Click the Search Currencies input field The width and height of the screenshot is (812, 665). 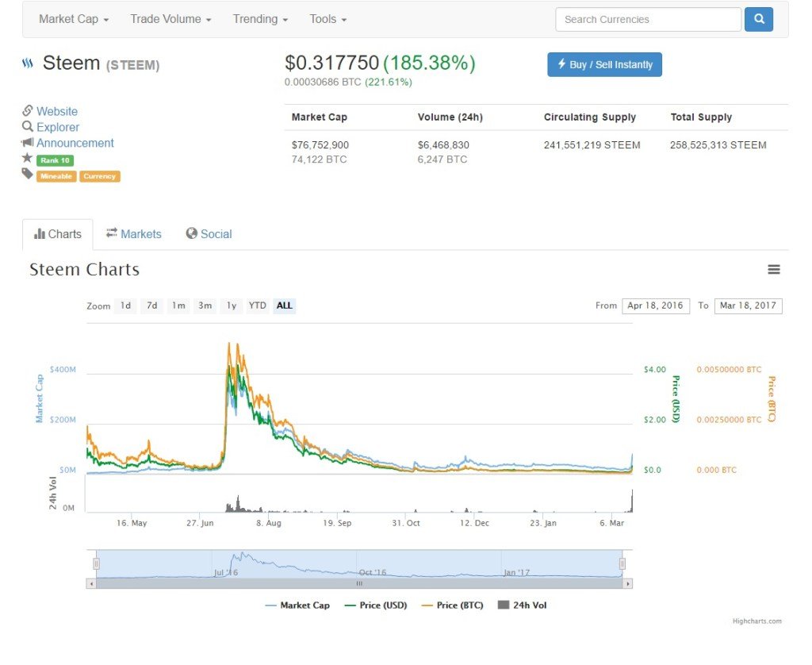click(649, 19)
